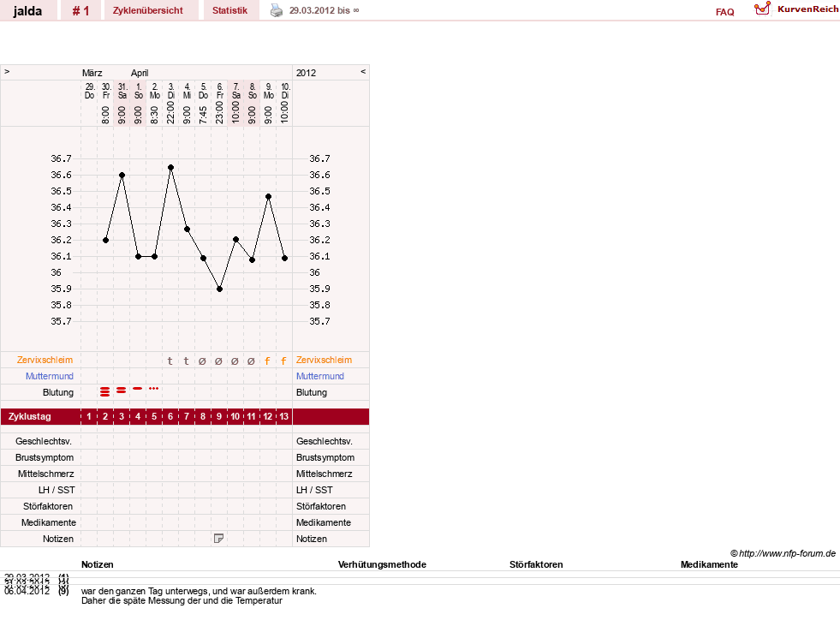
Task: Click the left Brustsymptom row label
Action: 45,457
